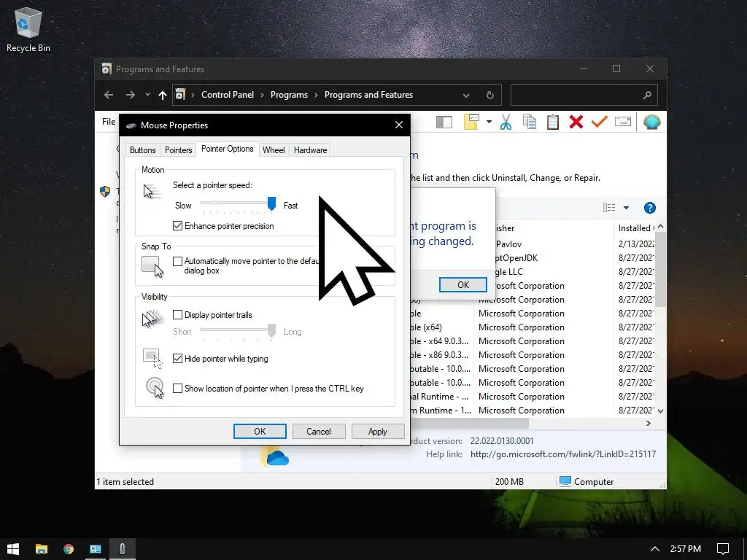
Task: Click the OneDrive cloud folder icon
Action: coord(275,456)
